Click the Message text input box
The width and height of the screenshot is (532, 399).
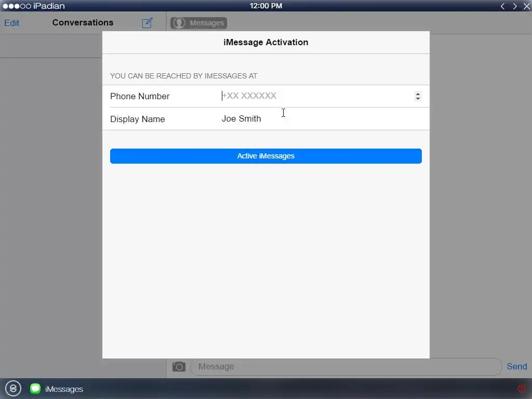[x=346, y=367]
